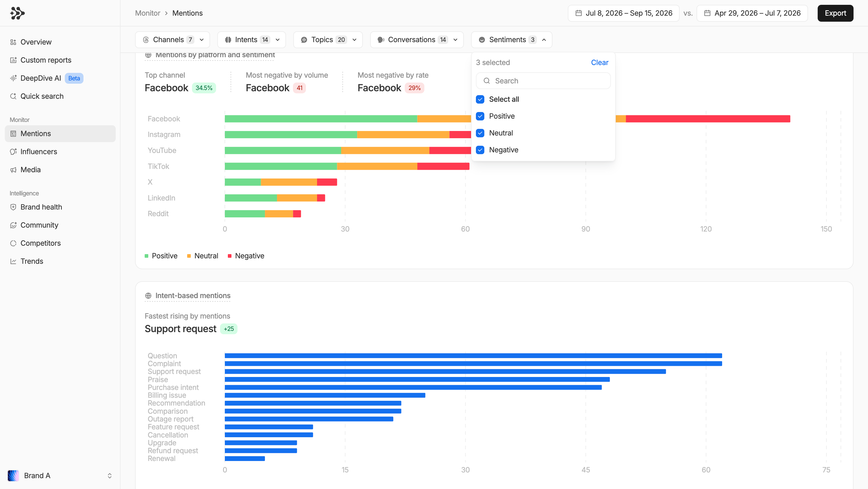Viewport: 868px width, 489px height.
Task: Open Custom reports page
Action: pos(60,60)
